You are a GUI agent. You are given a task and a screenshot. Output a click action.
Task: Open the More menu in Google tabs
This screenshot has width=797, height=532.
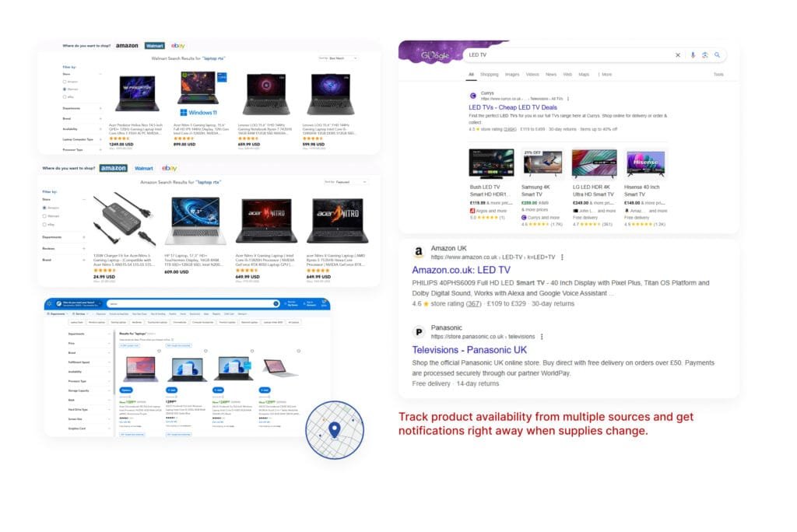(x=606, y=75)
